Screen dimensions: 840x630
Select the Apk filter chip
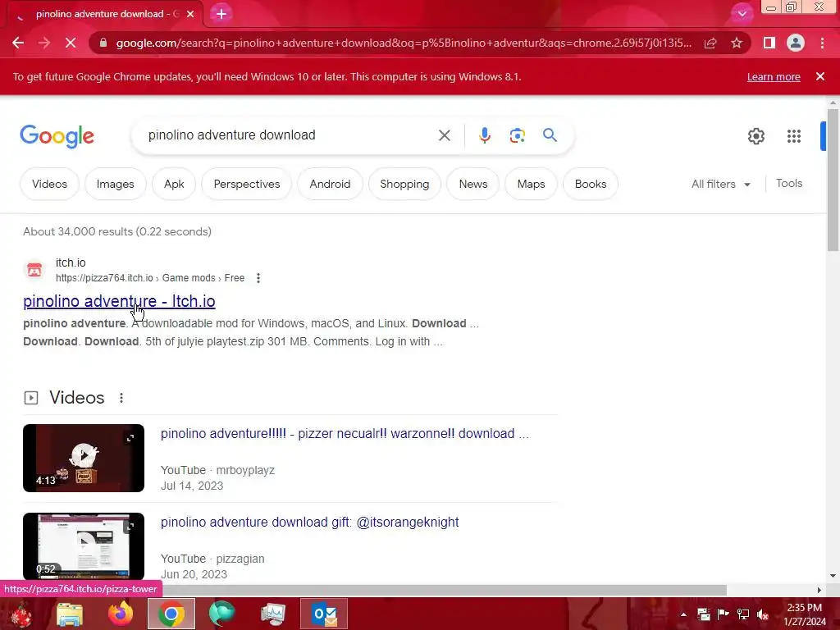[174, 184]
